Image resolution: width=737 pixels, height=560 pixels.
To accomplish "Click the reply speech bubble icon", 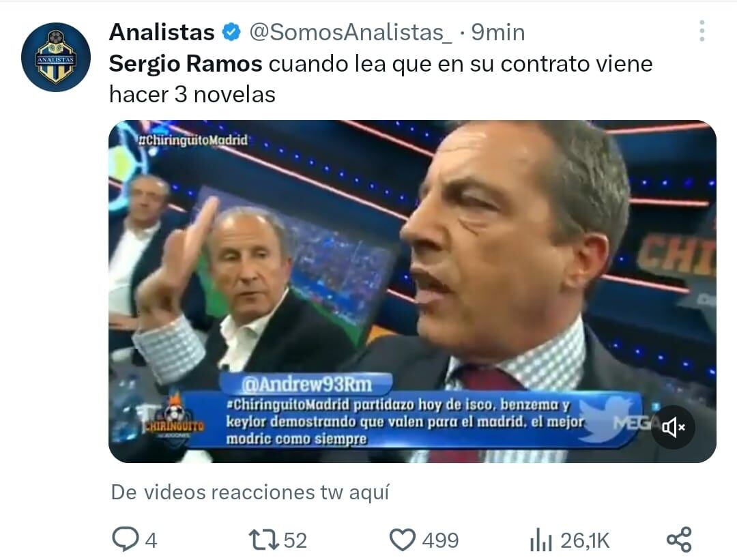I will point(126,539).
